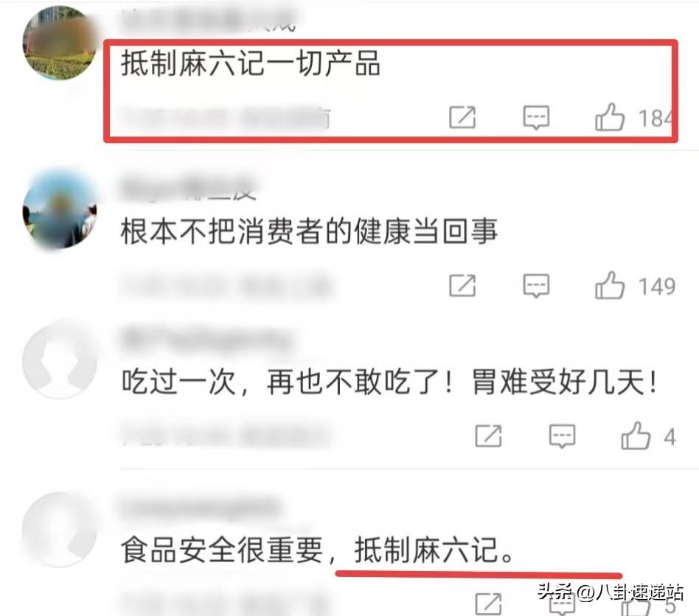The width and height of the screenshot is (699, 616).
Task: Open blurred username above 根本不把消费者 comment
Action: [x=188, y=189]
